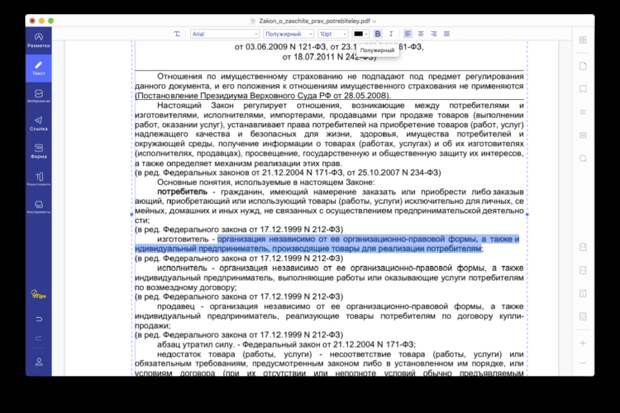
Task: Click the text style icon before font box
Action: coord(177,34)
